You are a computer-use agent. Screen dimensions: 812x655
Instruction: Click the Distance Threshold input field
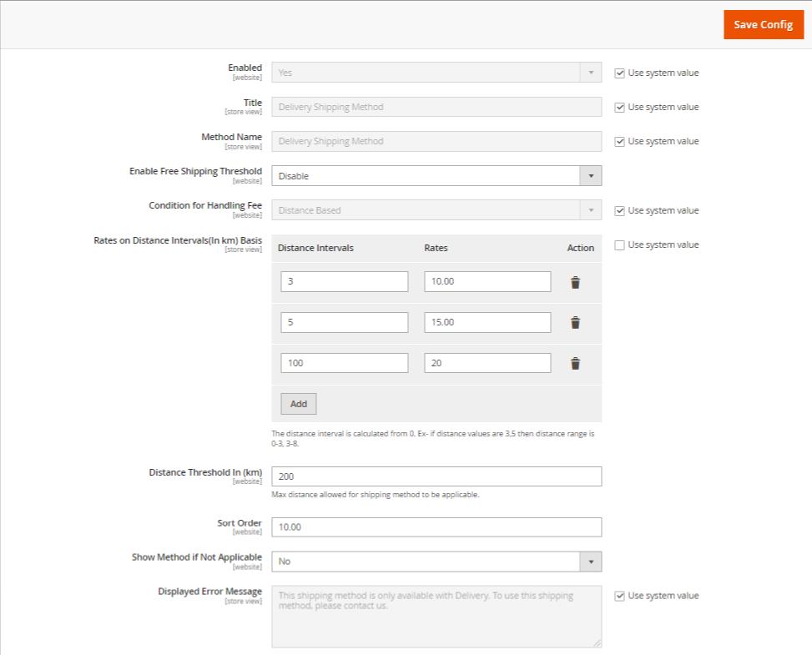[x=436, y=476]
